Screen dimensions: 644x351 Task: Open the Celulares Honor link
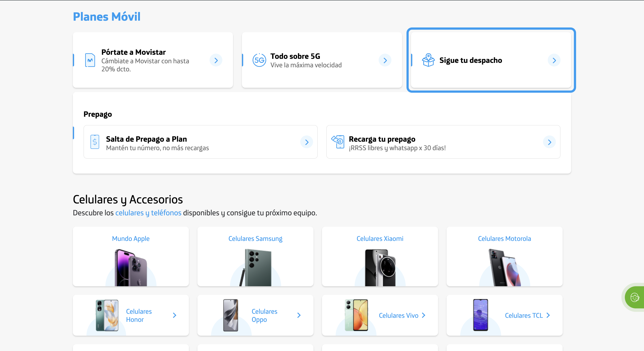pos(139,315)
